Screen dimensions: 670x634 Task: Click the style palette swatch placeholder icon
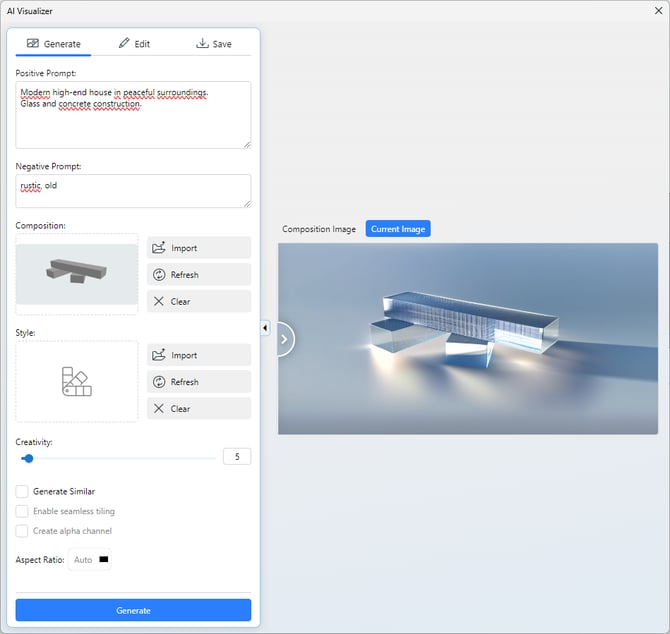click(x=77, y=381)
